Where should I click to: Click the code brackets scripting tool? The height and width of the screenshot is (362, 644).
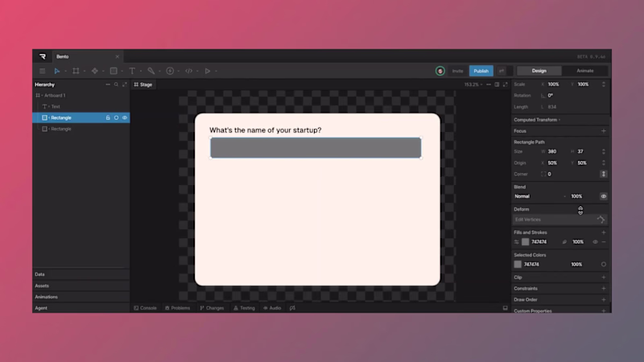pos(188,71)
